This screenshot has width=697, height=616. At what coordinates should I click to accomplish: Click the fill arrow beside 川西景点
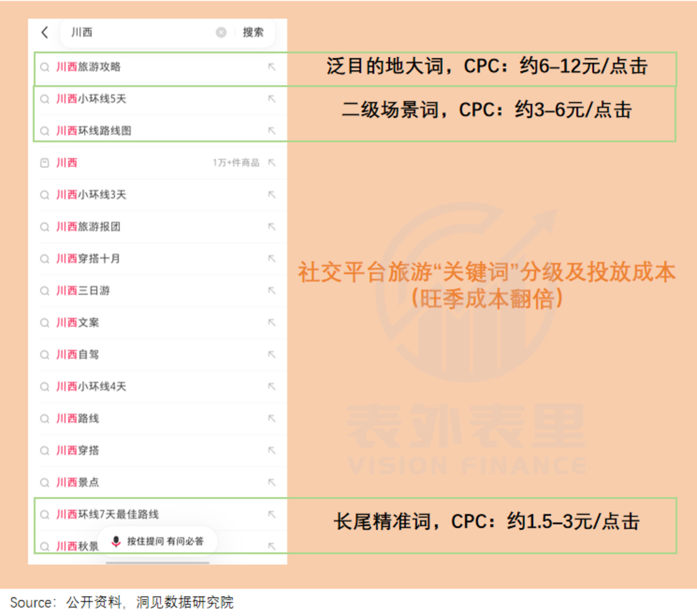pyautogui.click(x=272, y=483)
